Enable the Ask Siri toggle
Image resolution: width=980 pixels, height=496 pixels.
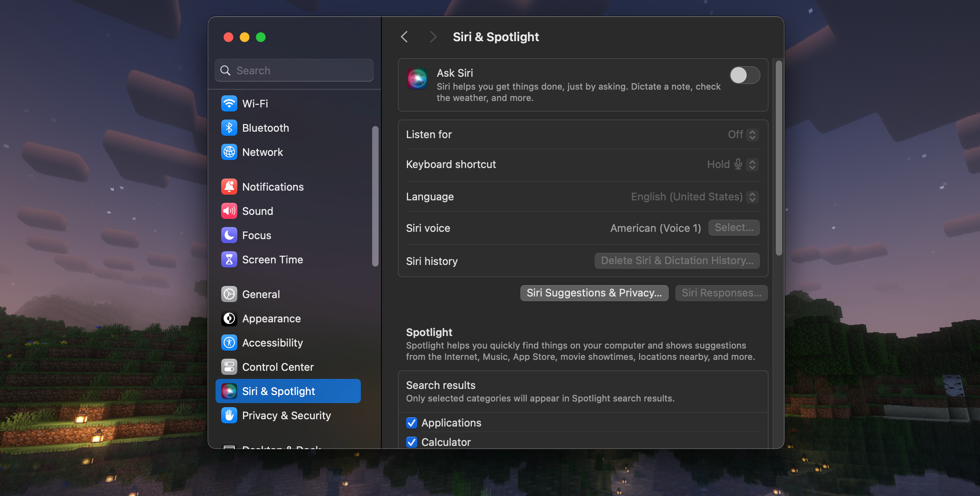click(745, 75)
